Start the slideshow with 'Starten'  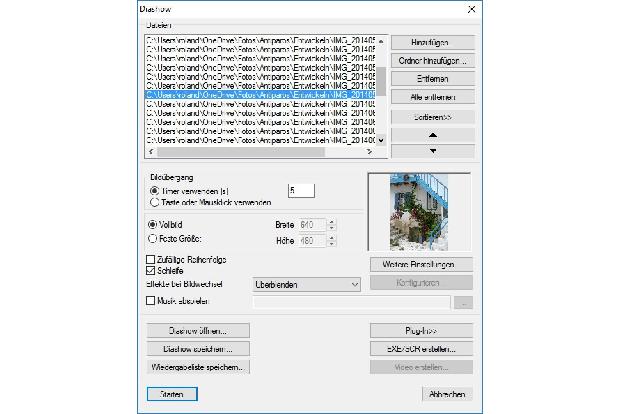[172, 394]
